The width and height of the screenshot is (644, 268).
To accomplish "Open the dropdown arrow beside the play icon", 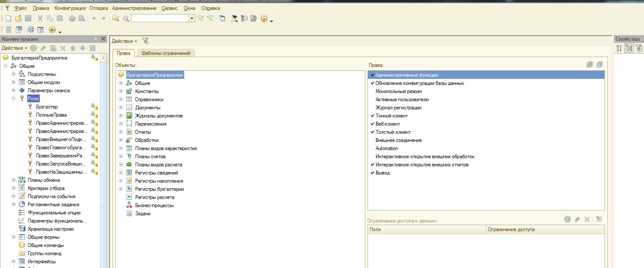I will tap(60, 32).
